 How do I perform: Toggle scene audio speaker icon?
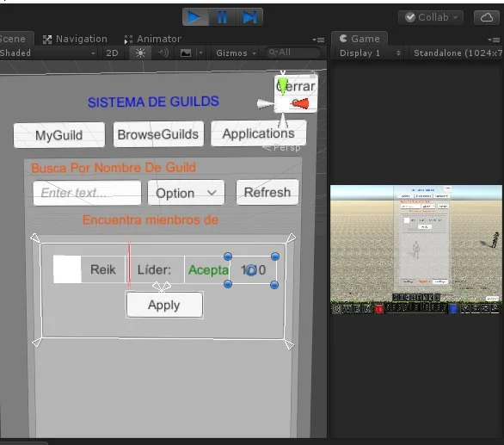[x=163, y=53]
